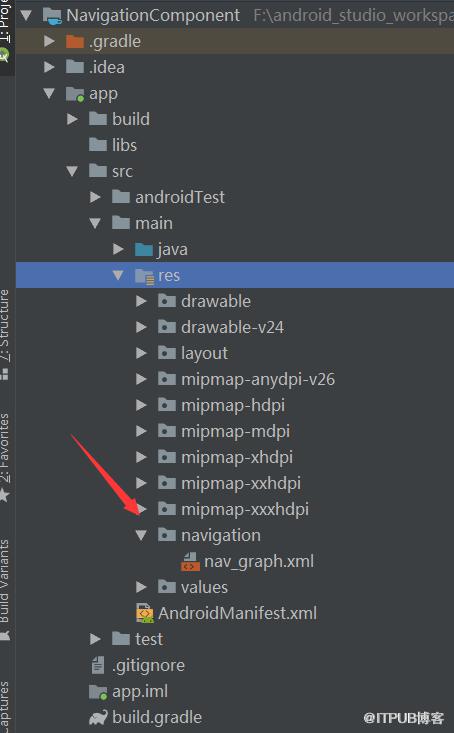Open the 1: Project tool window tab
This screenshot has width=454, height=733.
(5, 22)
